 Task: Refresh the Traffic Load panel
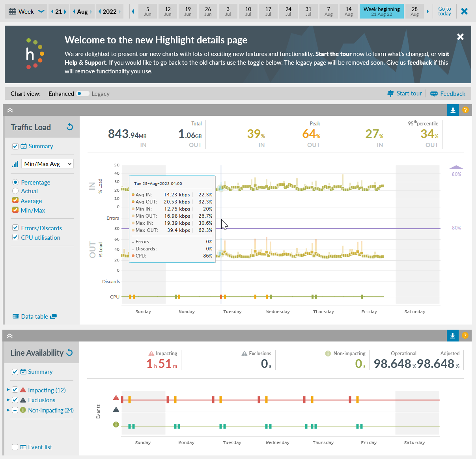coord(70,127)
